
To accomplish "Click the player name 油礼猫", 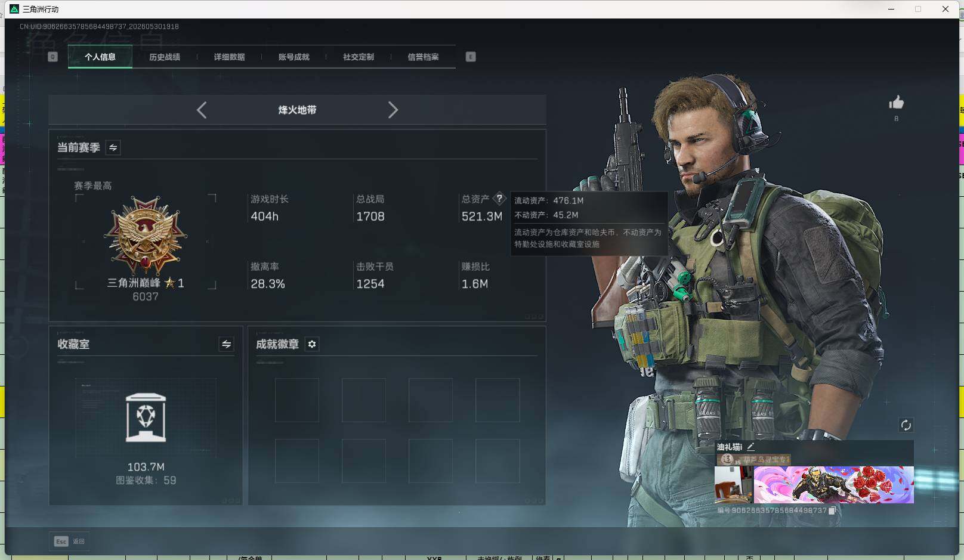I will pos(730,447).
